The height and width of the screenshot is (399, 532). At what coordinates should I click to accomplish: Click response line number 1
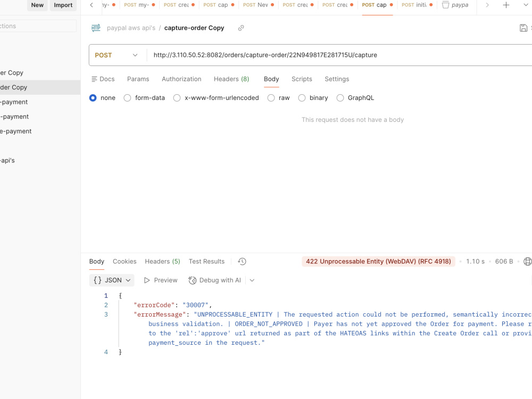[x=106, y=295]
